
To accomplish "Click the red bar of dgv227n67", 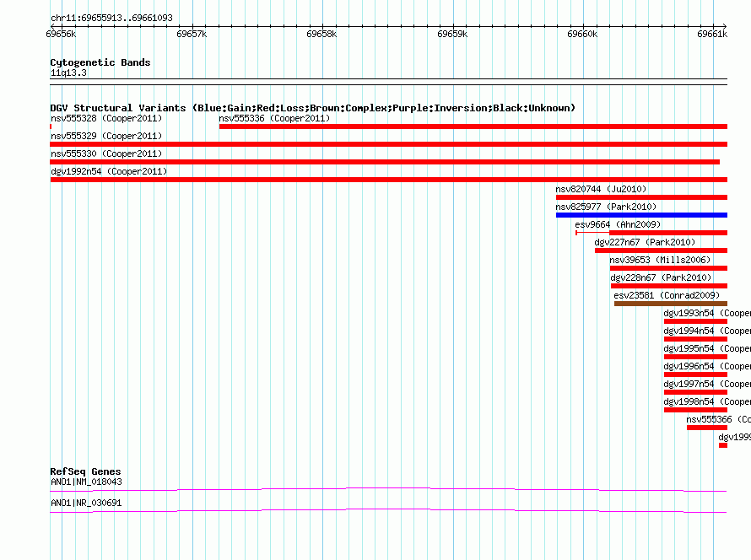I will (661, 250).
